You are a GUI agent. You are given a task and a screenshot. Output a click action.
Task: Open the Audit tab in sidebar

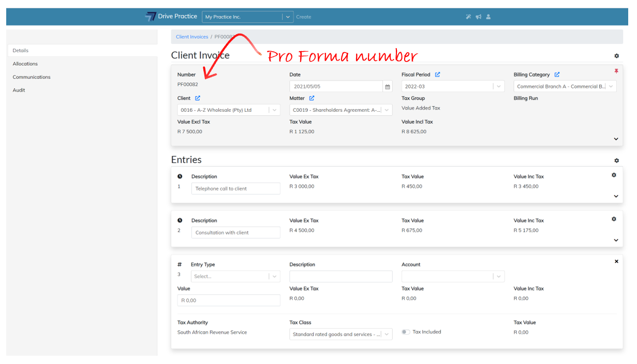coord(19,90)
